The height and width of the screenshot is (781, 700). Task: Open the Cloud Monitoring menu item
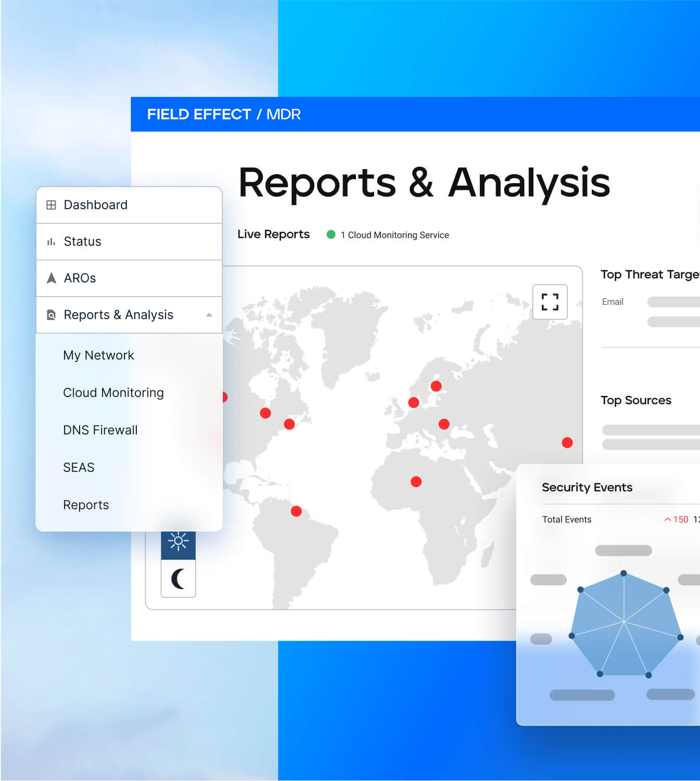(x=113, y=393)
